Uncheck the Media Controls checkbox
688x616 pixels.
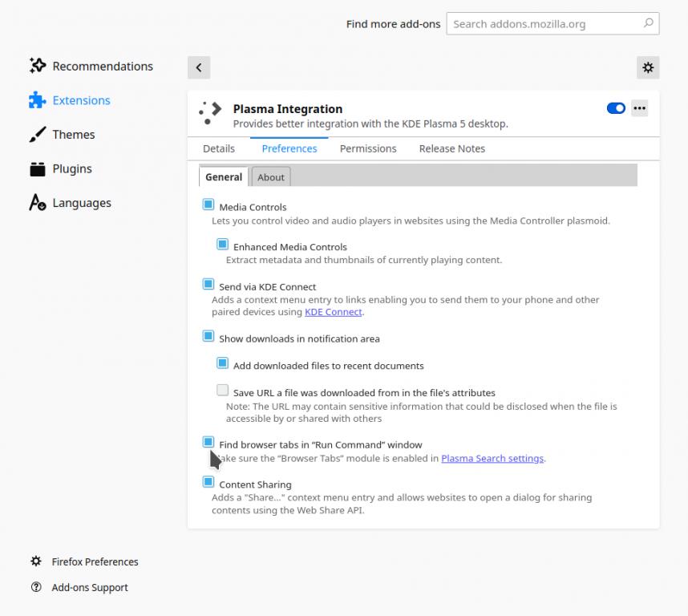pyautogui.click(x=208, y=205)
